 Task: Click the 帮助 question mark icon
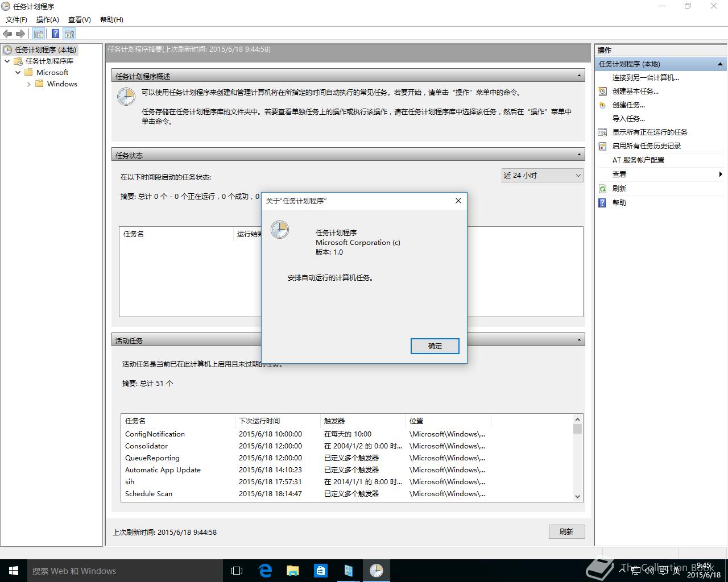tap(603, 202)
